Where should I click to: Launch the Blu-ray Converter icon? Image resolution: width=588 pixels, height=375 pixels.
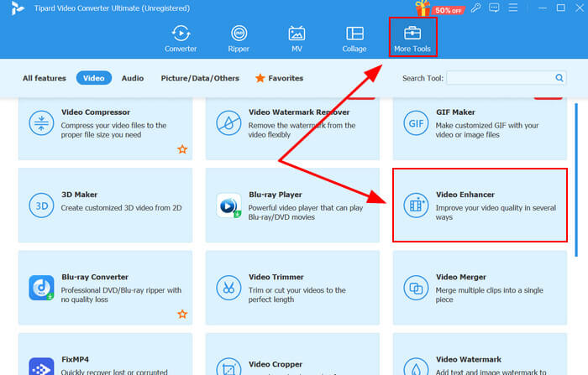pos(41,288)
